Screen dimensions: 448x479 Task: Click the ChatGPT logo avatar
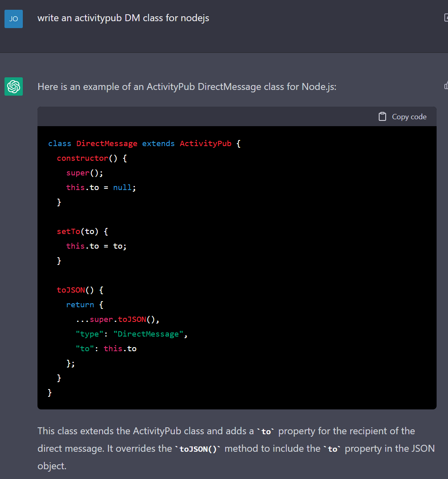(13, 86)
